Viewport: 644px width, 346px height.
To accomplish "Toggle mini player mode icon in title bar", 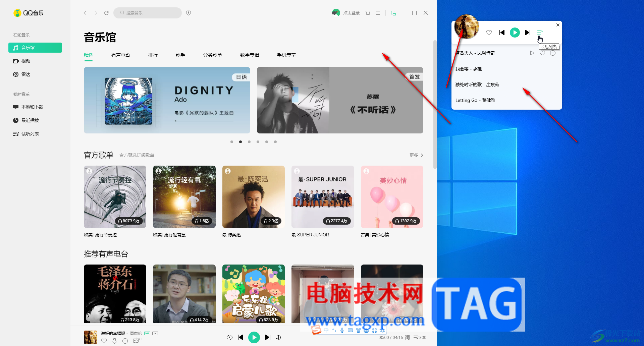I will (393, 13).
